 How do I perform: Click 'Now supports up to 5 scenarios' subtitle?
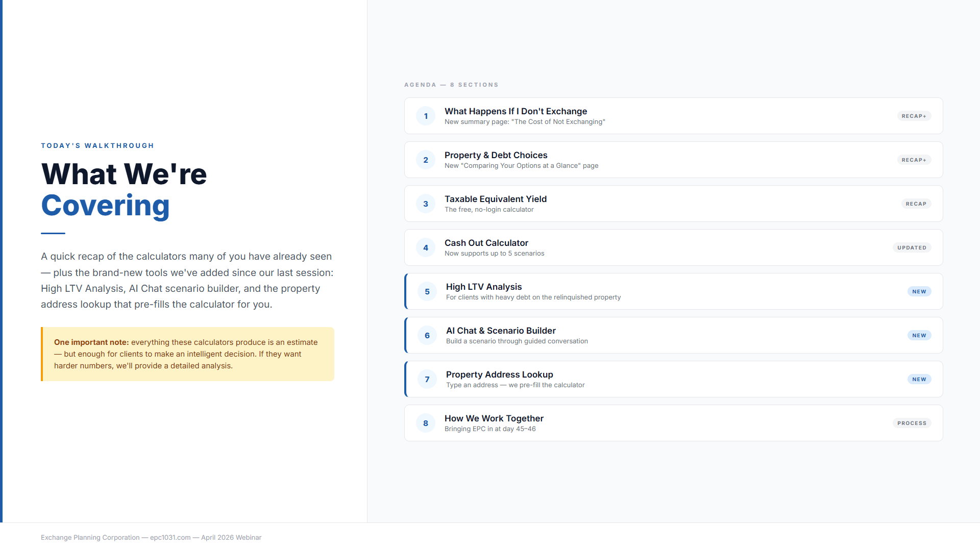click(x=494, y=254)
